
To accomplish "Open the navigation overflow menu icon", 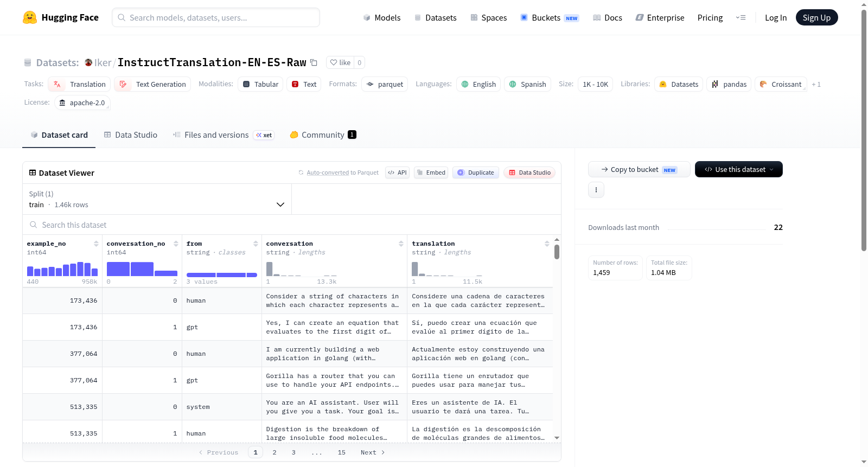I will click(x=741, y=17).
